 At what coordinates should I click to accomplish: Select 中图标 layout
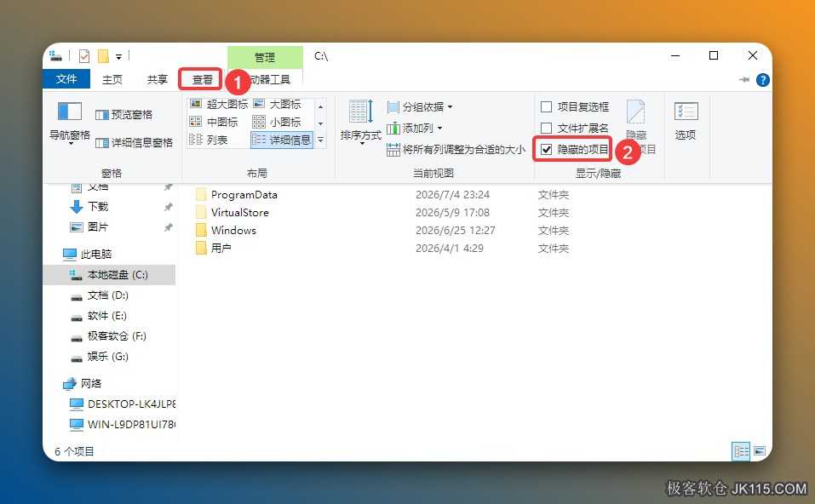click(x=214, y=122)
